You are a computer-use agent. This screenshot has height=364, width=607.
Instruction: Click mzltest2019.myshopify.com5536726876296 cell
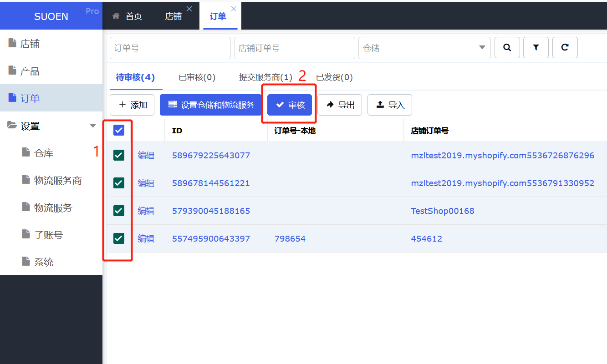[x=503, y=155]
